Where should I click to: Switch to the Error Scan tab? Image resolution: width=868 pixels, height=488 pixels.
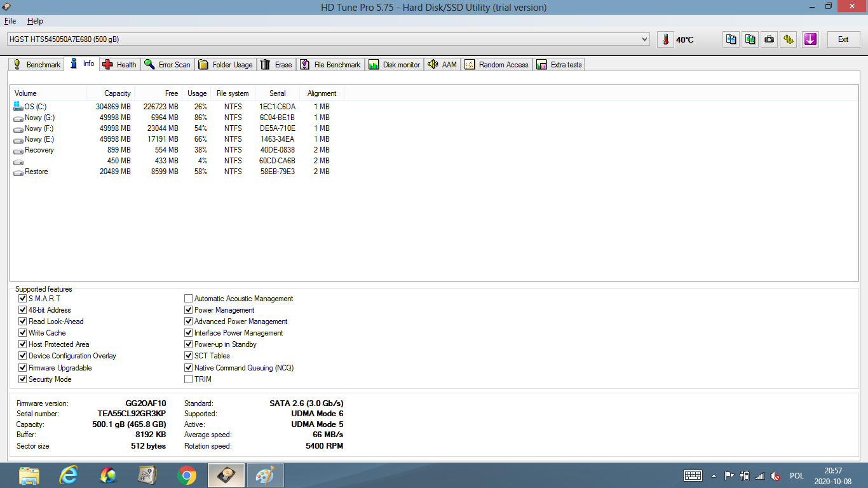pyautogui.click(x=167, y=64)
